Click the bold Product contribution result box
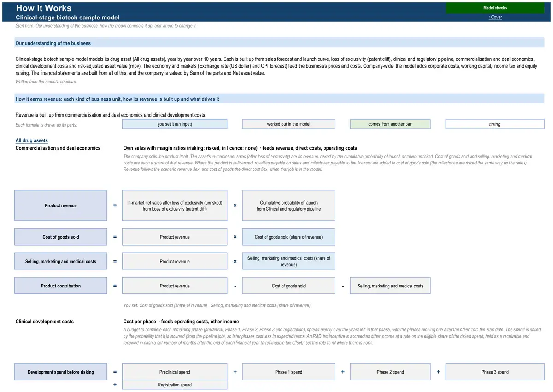553x392 pixels. point(61,286)
